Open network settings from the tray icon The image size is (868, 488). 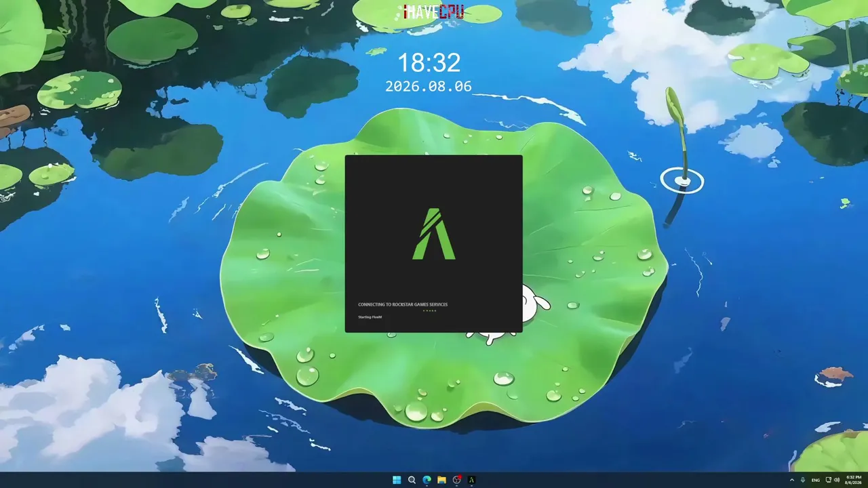[828, 480]
